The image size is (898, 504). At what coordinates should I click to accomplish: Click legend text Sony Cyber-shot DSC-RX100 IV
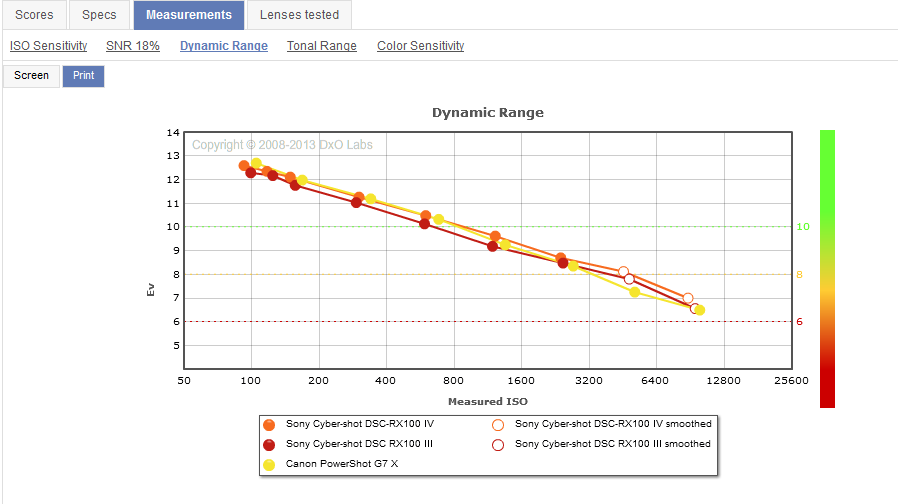tap(360, 424)
